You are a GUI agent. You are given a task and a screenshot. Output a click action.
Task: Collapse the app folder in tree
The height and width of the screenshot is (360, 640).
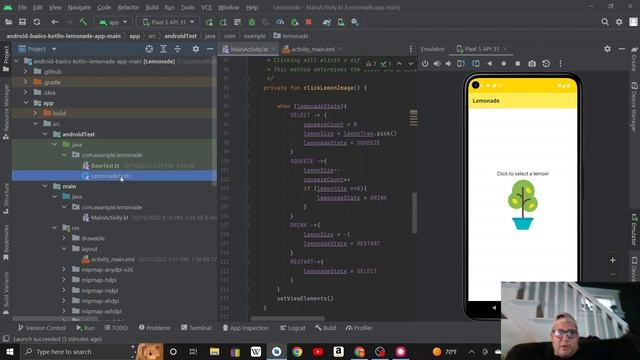(26, 103)
